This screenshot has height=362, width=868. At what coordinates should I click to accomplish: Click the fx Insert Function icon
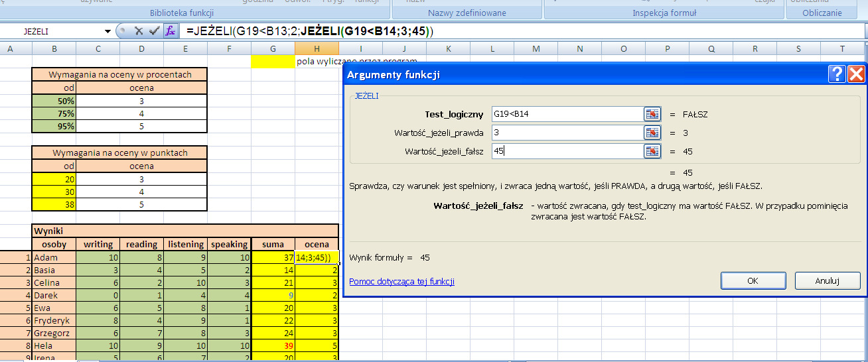click(x=171, y=31)
